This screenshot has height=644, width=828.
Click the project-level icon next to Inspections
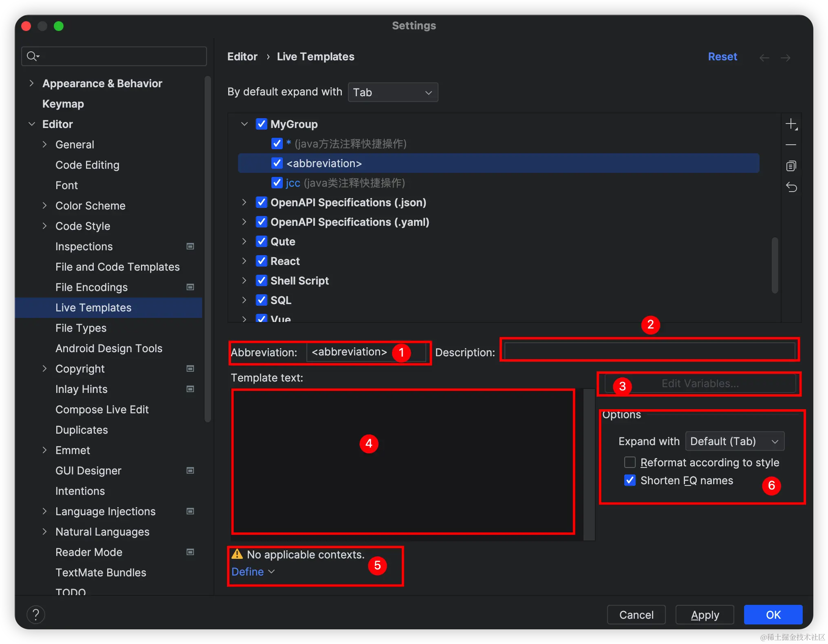(190, 246)
